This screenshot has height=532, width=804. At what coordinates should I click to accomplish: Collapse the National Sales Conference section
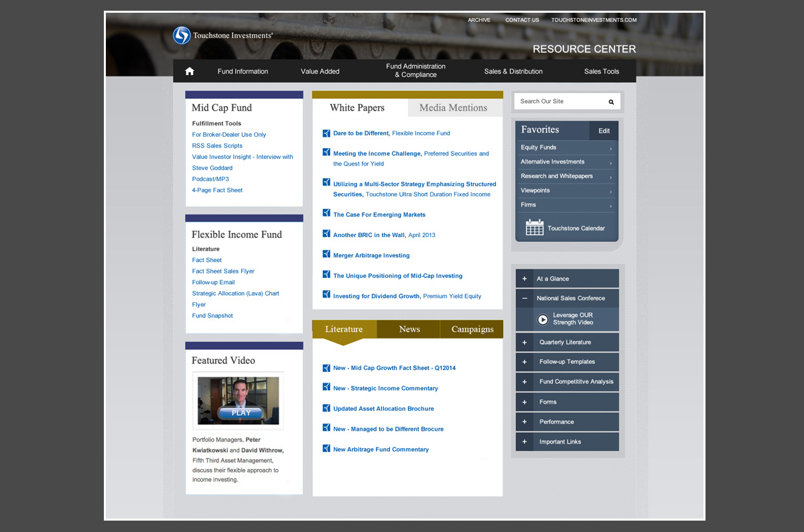525,298
